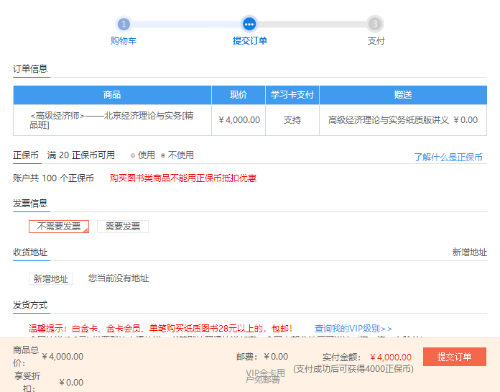Click the 高级经济师 北京经济理论与实务 product name
The width and height of the screenshot is (500, 392).
click(111, 120)
